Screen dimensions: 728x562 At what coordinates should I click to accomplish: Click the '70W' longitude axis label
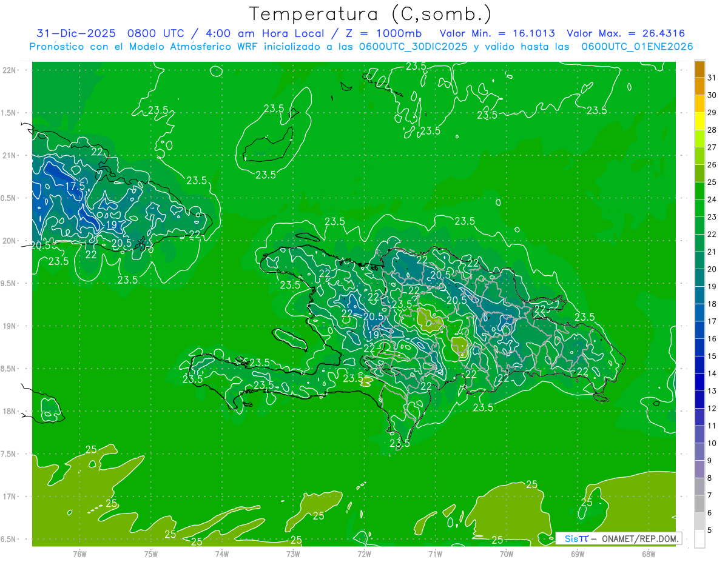coord(507,554)
